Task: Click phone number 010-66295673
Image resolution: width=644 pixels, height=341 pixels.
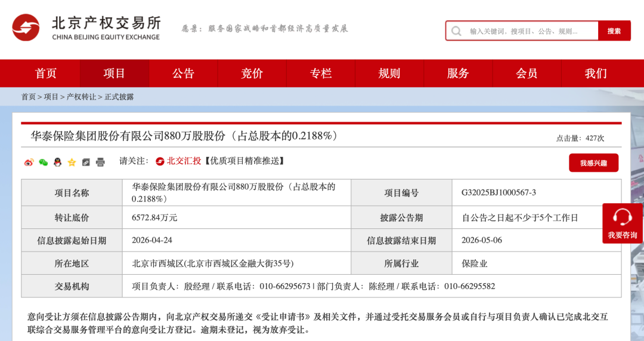Action: click(285, 286)
